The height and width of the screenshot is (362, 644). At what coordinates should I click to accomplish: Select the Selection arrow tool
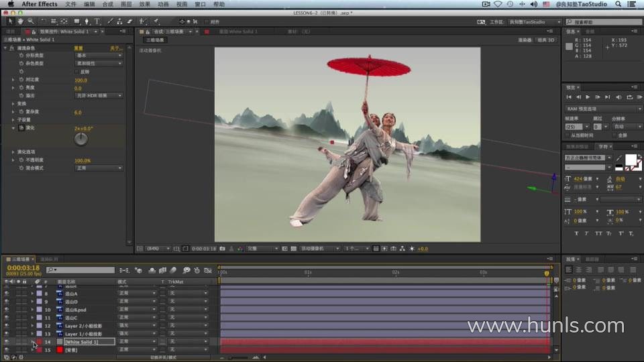click(10, 21)
